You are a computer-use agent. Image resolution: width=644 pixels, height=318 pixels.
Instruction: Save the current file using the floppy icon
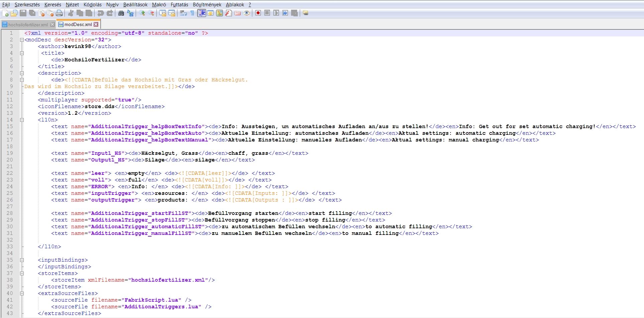(x=23, y=13)
